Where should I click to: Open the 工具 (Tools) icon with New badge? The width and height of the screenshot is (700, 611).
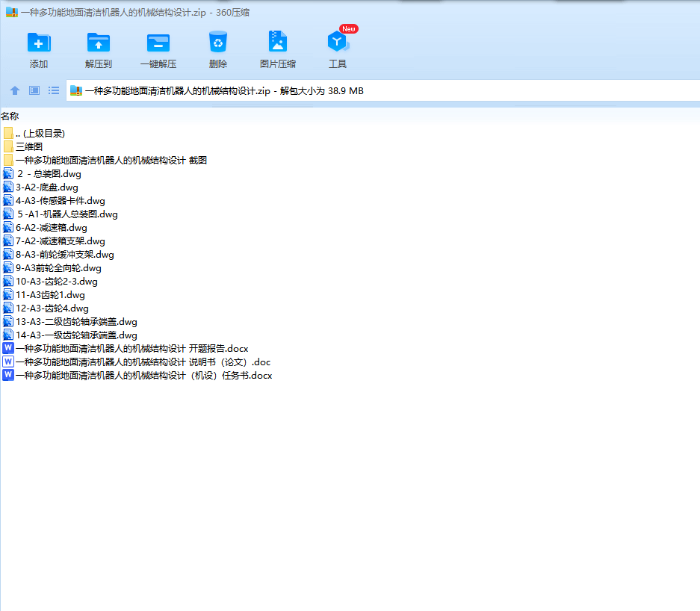(x=338, y=42)
